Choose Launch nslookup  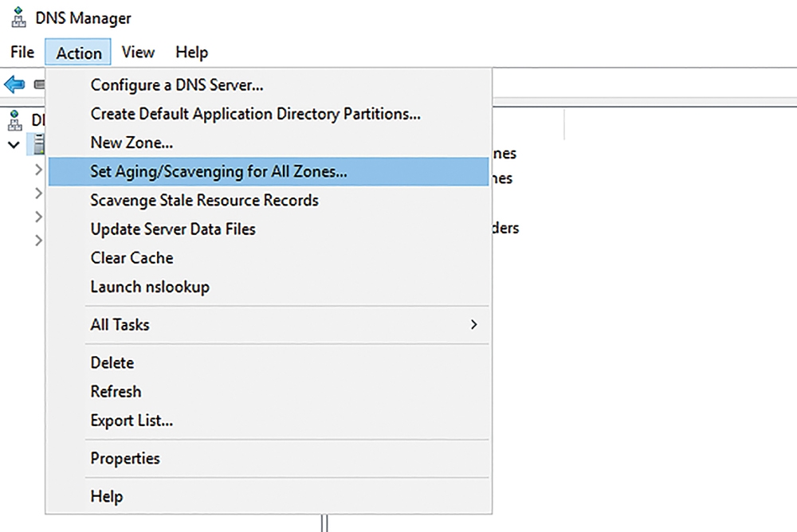(x=269, y=287)
